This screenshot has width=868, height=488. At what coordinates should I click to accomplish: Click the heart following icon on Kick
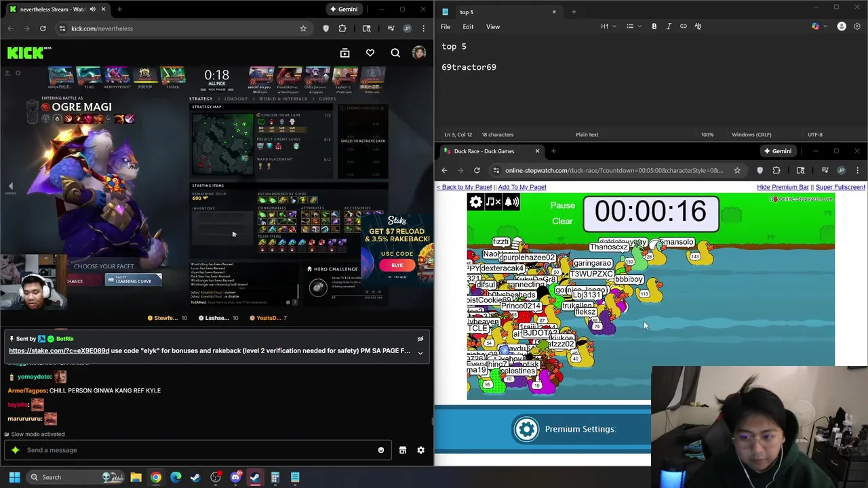(370, 53)
